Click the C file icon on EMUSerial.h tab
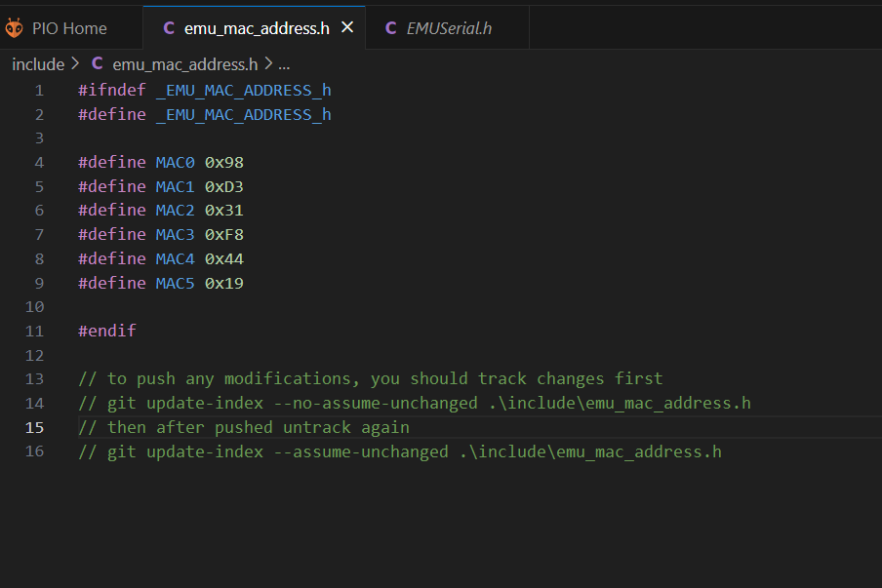 coord(390,28)
